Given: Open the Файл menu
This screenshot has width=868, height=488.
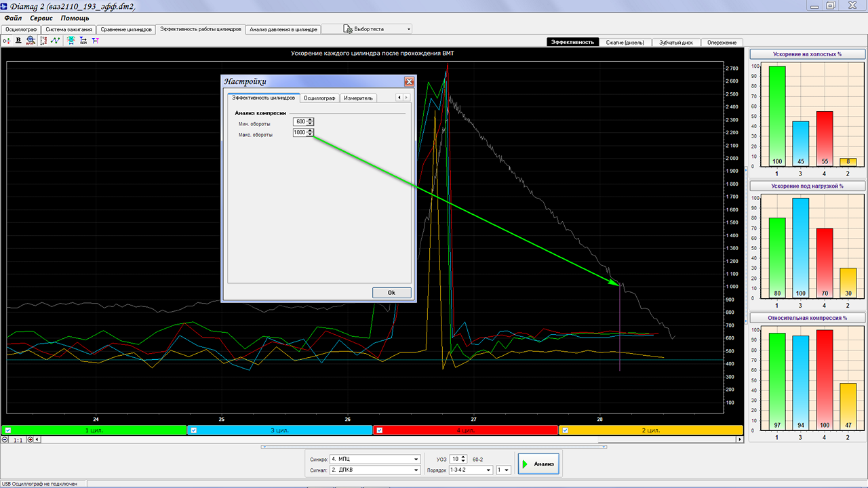Looking at the screenshot, I should (13, 18).
